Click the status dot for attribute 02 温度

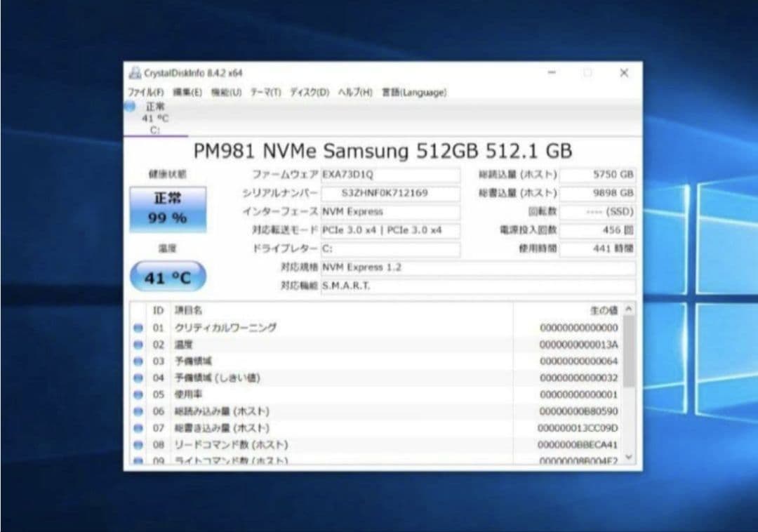tap(138, 345)
